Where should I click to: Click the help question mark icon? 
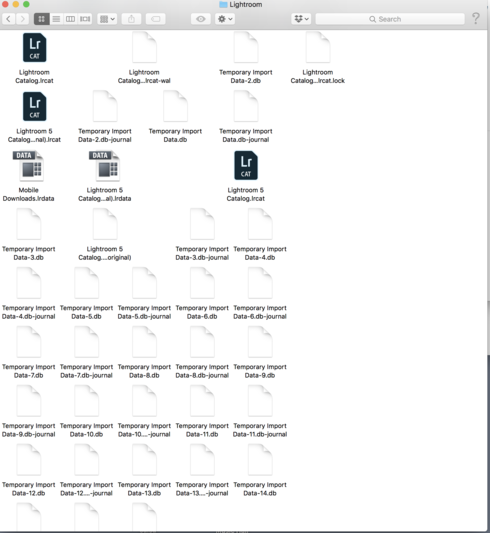[476, 18]
